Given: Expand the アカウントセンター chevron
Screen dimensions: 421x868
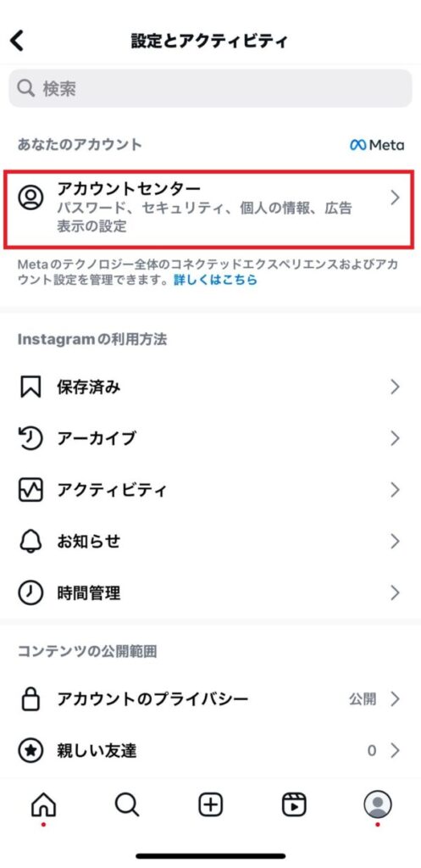Looking at the screenshot, I should pyautogui.click(x=395, y=198).
